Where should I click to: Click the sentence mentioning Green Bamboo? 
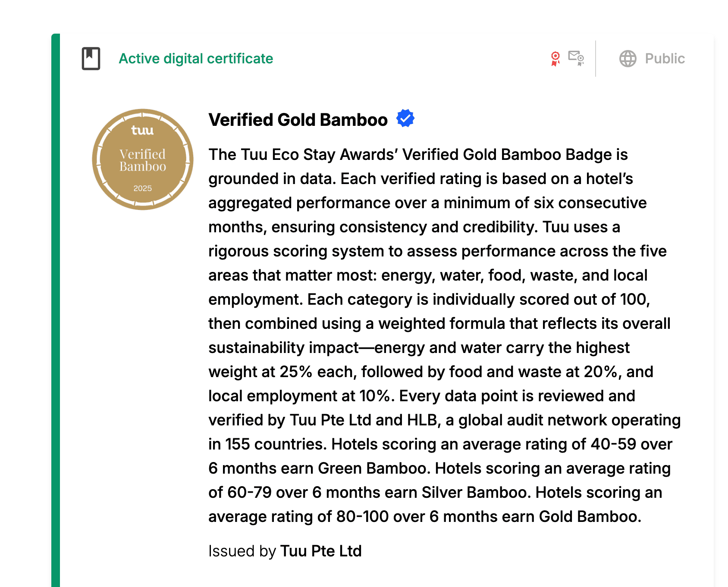(x=439, y=456)
